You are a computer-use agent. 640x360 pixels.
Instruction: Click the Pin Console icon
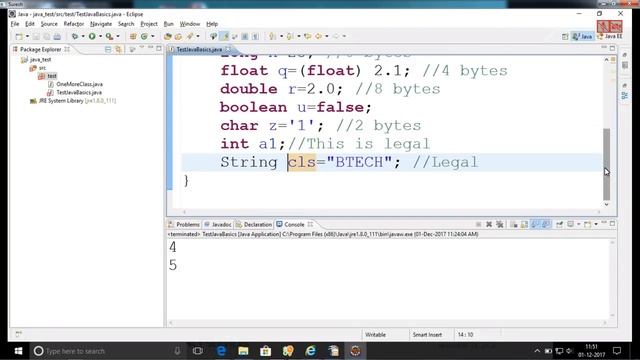[560, 224]
